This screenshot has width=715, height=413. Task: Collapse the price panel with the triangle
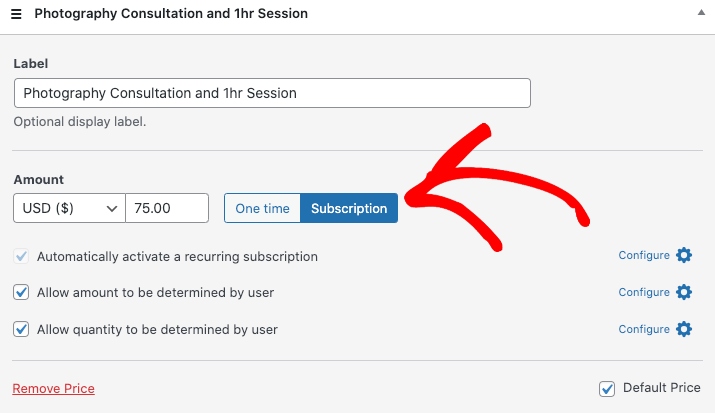coord(697,14)
